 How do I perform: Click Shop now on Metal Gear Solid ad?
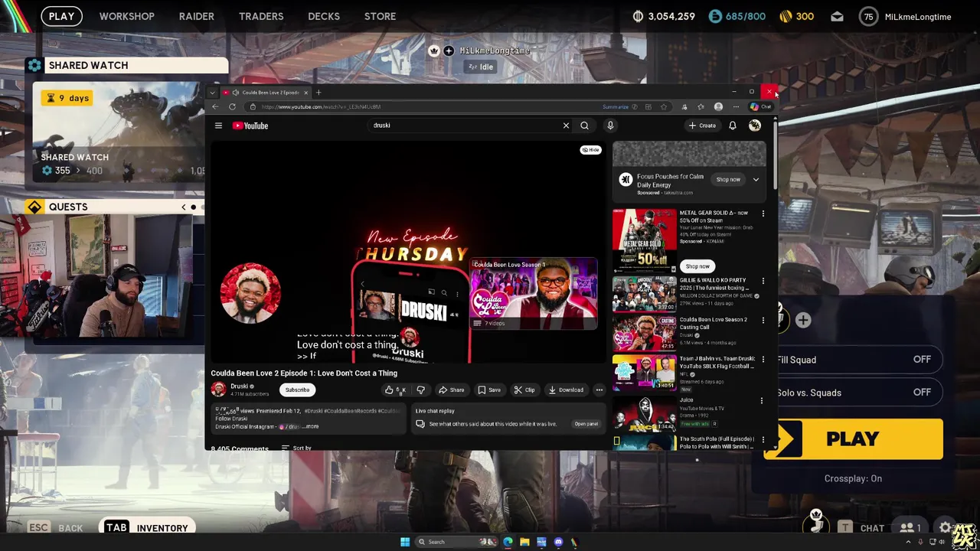(697, 266)
